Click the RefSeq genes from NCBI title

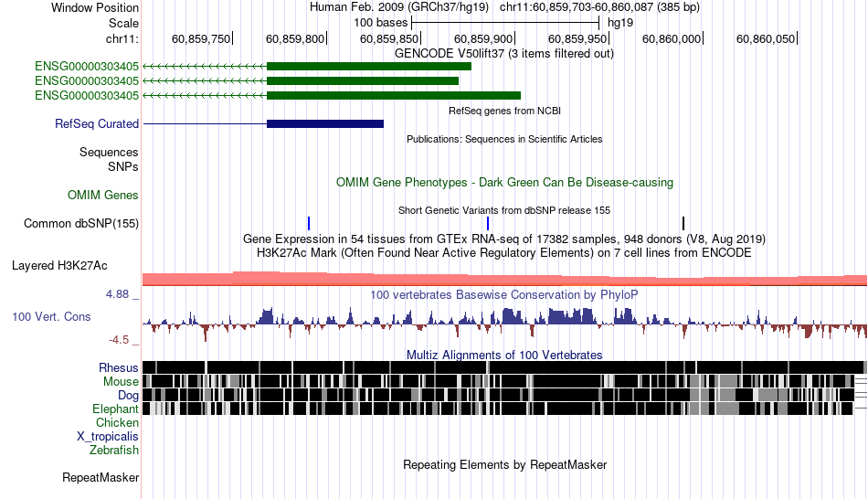click(505, 111)
